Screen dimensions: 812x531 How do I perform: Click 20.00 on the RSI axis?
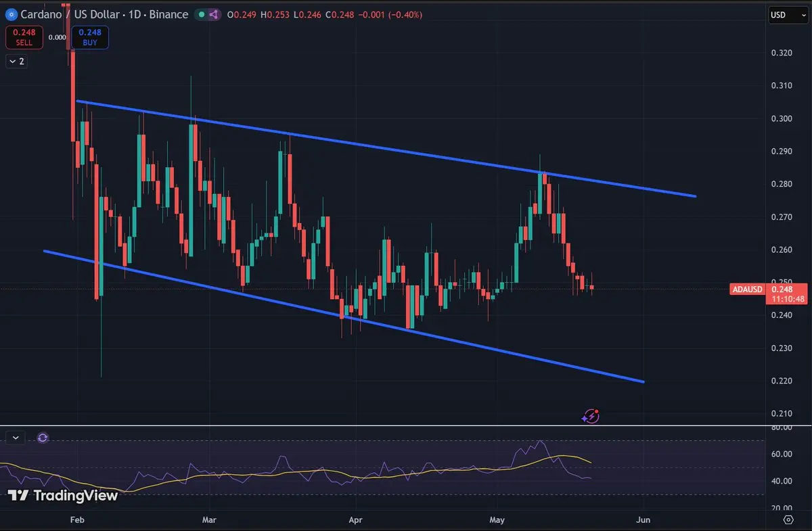[782, 508]
